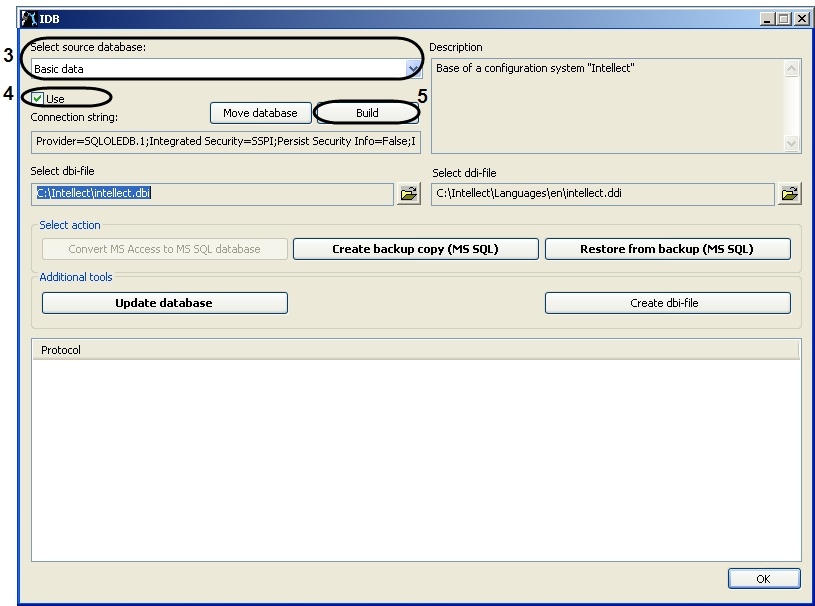Screen dimensions: 815x606
Task: Click the dbi-file path field
Action: [212, 194]
